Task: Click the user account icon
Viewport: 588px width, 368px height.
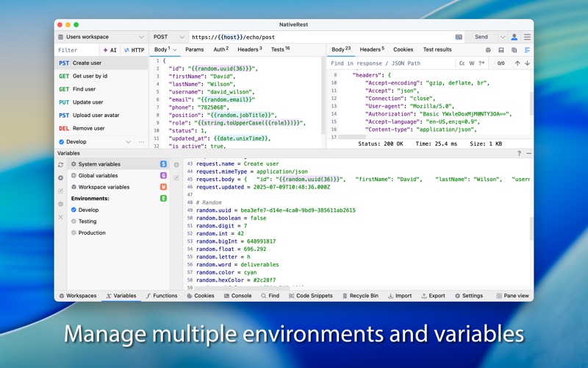Action: pyautogui.click(x=514, y=37)
